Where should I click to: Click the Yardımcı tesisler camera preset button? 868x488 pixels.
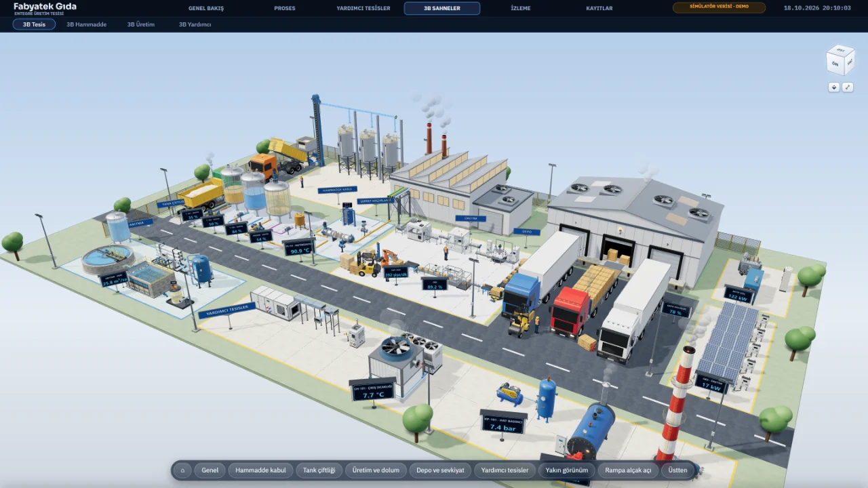click(x=505, y=470)
